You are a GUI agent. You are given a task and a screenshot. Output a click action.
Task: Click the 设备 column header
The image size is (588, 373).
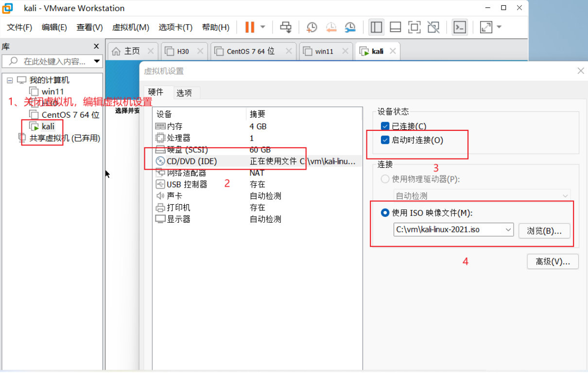(x=199, y=114)
